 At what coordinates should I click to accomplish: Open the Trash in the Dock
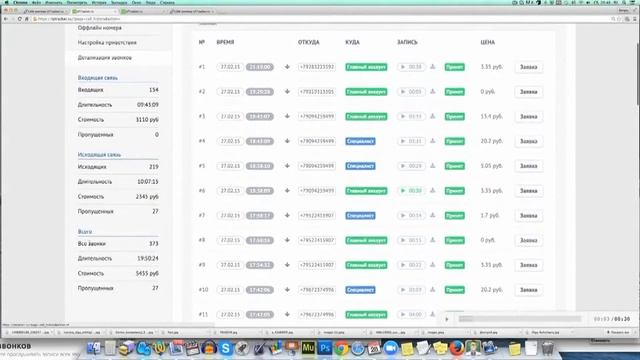tap(547, 348)
